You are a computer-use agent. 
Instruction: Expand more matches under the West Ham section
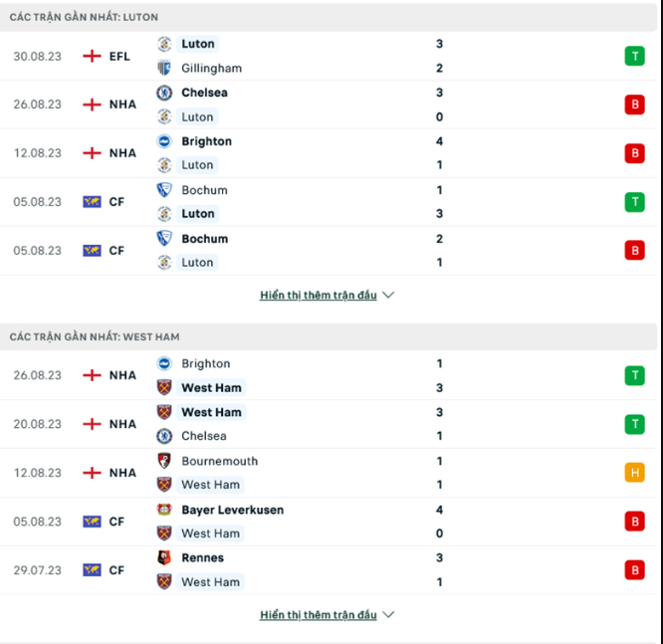pyautogui.click(x=327, y=615)
